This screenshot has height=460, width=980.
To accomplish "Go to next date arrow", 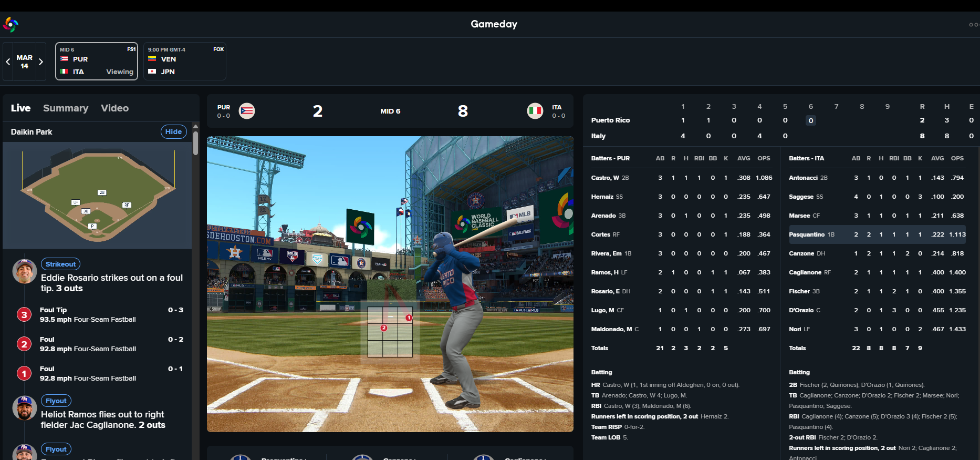I will point(41,62).
